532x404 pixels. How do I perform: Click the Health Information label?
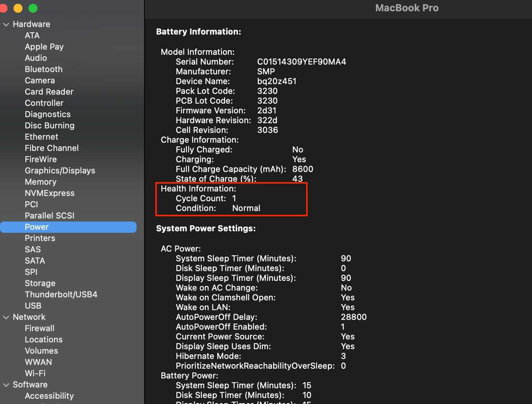(198, 188)
